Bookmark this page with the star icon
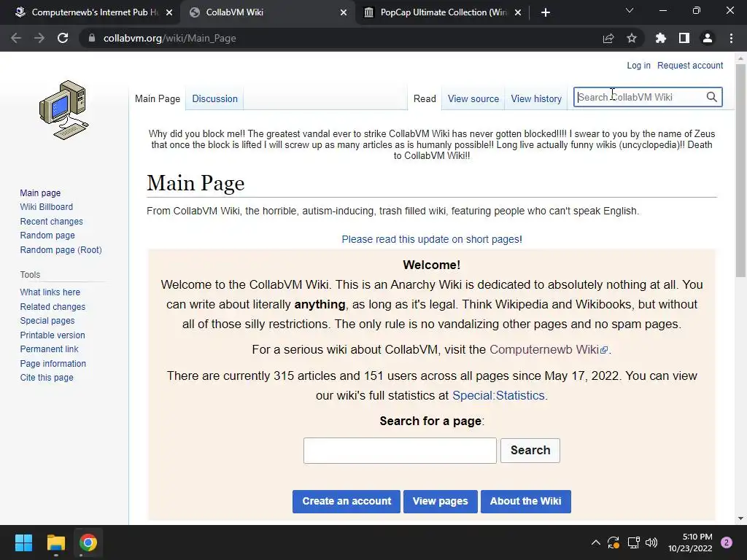This screenshot has height=560, width=747. tap(632, 38)
